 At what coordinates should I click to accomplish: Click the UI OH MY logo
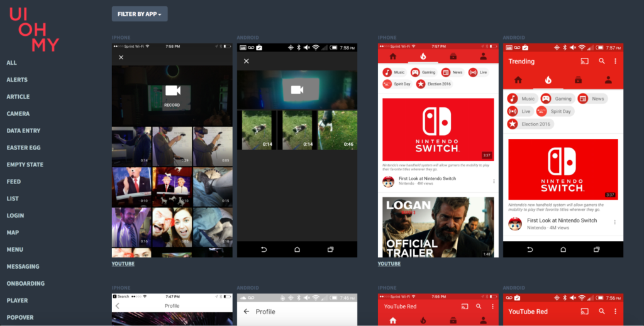point(34,30)
